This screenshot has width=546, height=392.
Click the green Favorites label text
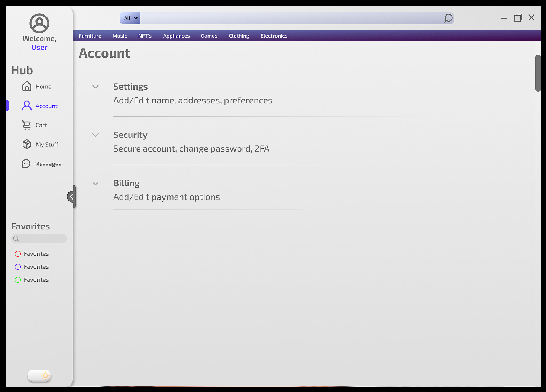click(36, 280)
